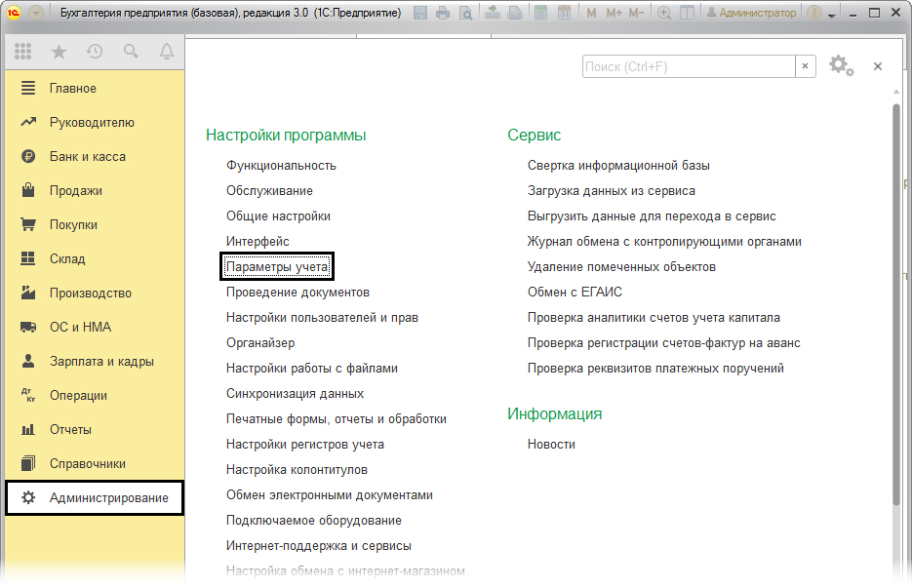Click the Zoom magnifier-plus icon
912x588 pixels.
tap(663, 13)
